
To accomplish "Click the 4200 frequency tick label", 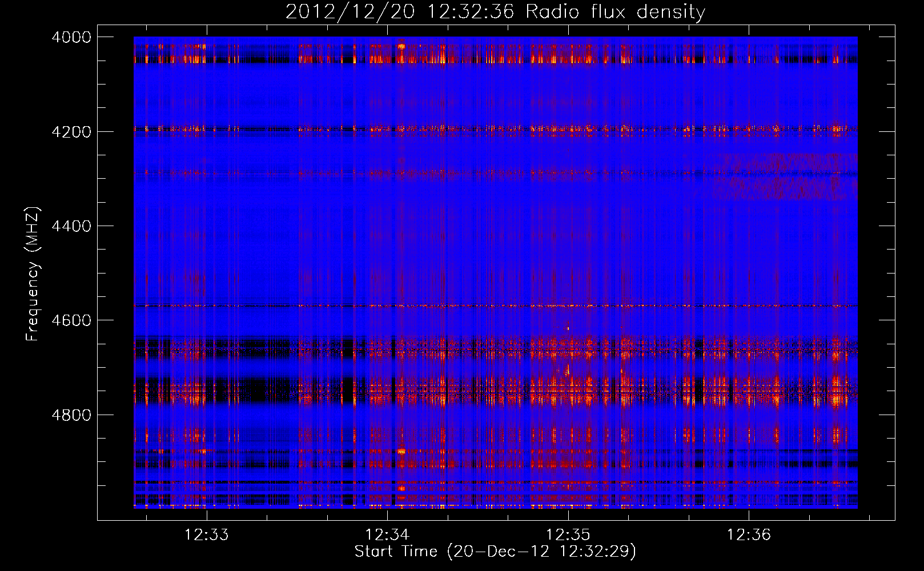I will (71, 132).
